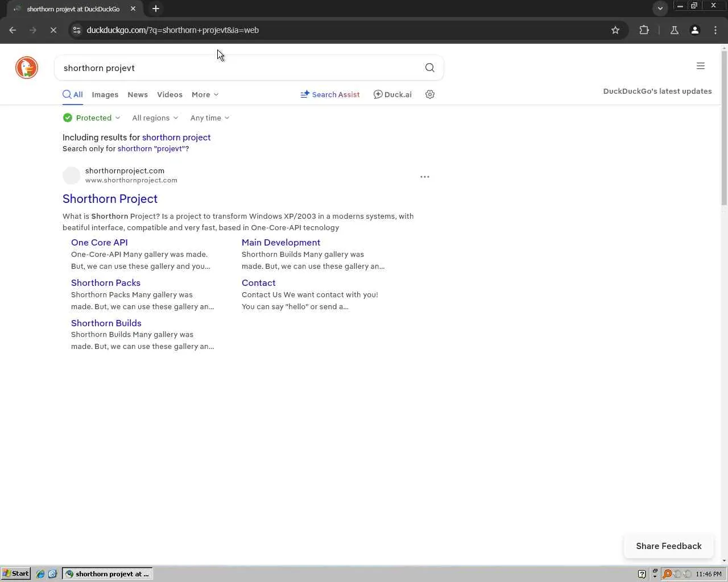728x582 pixels.
Task: Open the Shorthorn Builds sitelink
Action: 106,323
